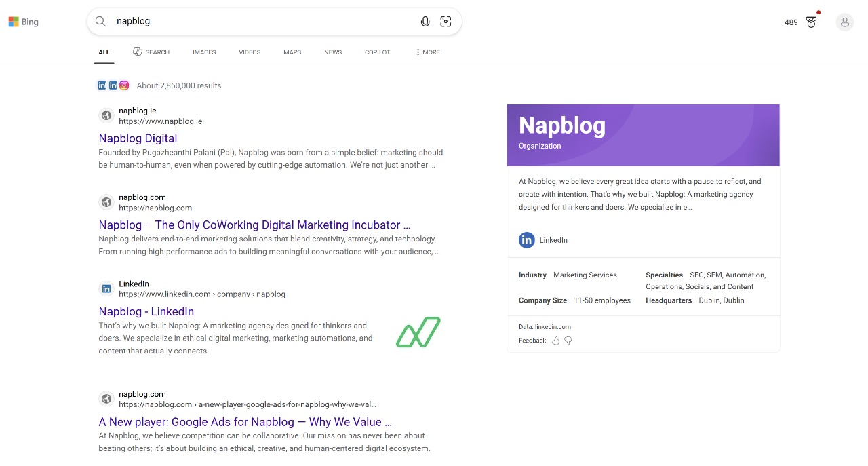Select the MAPS tab
The width and height of the screenshot is (868, 466).
(292, 52)
